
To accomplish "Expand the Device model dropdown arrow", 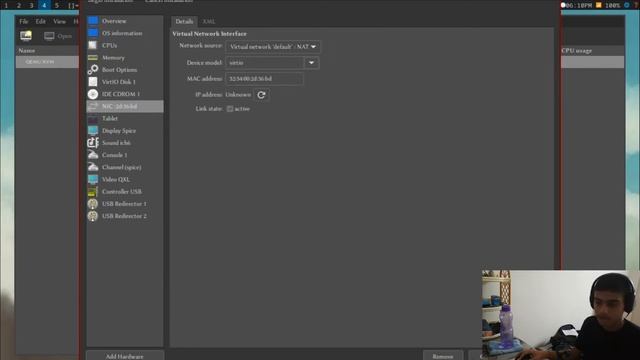I will pos(311,63).
